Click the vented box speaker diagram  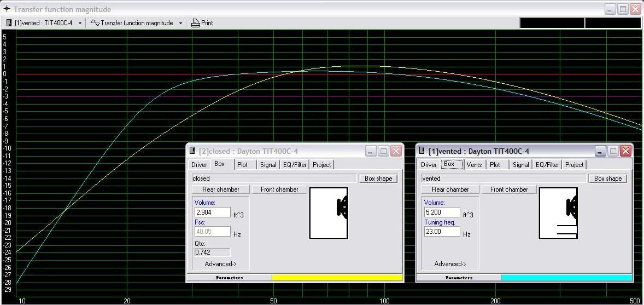click(558, 213)
